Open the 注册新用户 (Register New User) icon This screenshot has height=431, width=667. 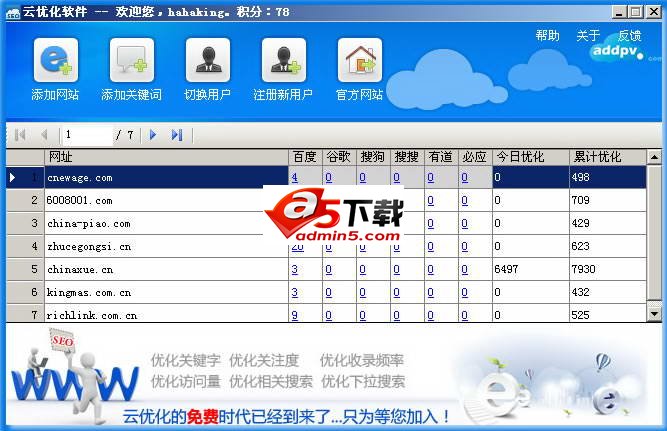[284, 60]
